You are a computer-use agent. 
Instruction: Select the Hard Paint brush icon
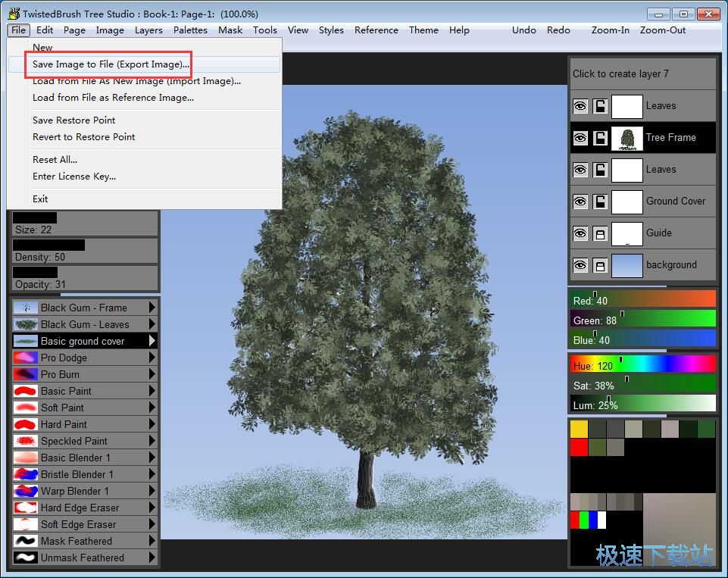coord(26,424)
